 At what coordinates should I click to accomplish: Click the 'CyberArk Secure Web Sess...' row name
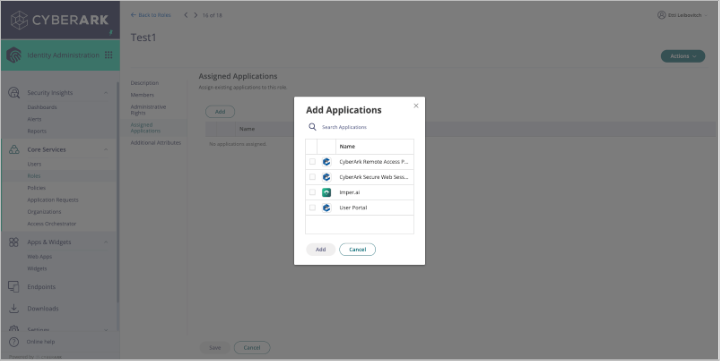[x=374, y=177]
